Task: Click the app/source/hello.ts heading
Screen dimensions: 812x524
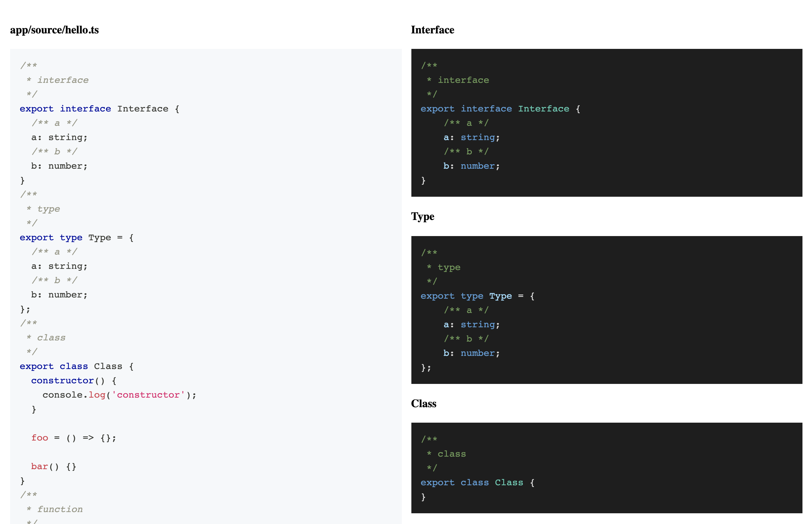Action: pyautogui.click(x=55, y=30)
